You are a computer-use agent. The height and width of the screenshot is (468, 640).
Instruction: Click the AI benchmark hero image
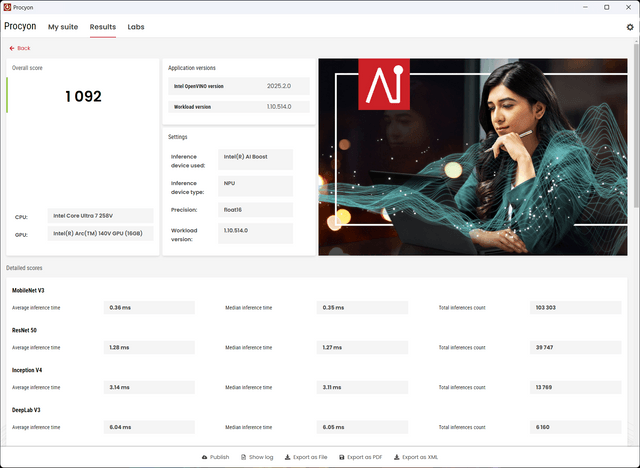(473, 157)
